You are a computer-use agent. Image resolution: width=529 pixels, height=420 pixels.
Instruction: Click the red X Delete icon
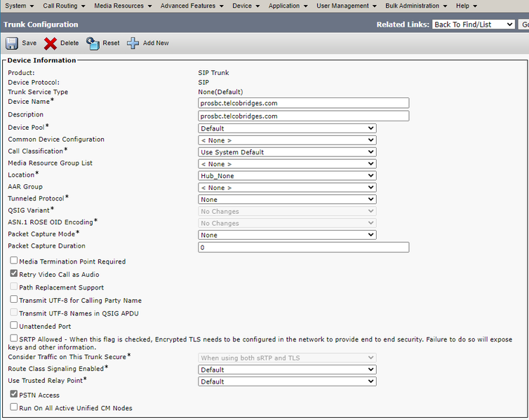(x=51, y=43)
